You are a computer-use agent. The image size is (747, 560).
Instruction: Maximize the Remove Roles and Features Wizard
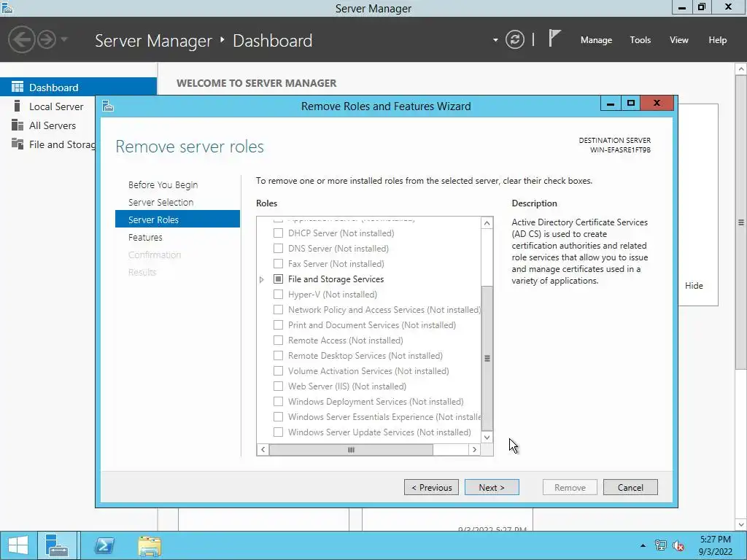(x=631, y=103)
